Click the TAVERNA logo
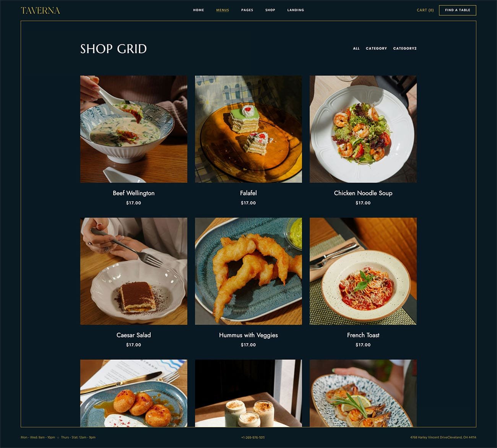Viewport: 497px width, 448px height. click(40, 10)
